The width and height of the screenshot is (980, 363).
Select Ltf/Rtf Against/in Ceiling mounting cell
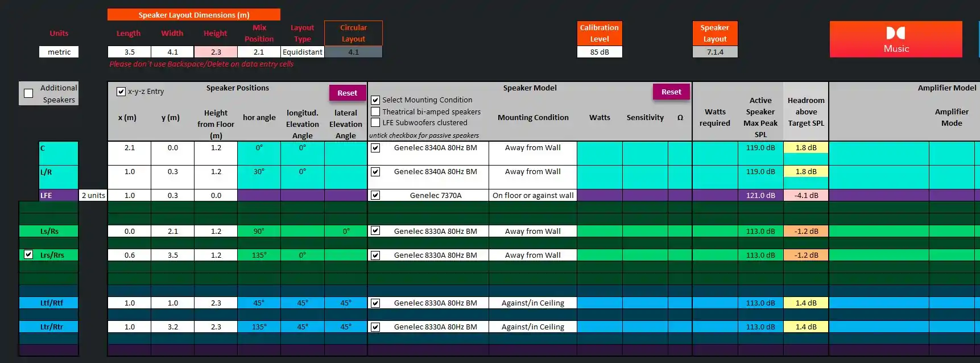click(533, 303)
